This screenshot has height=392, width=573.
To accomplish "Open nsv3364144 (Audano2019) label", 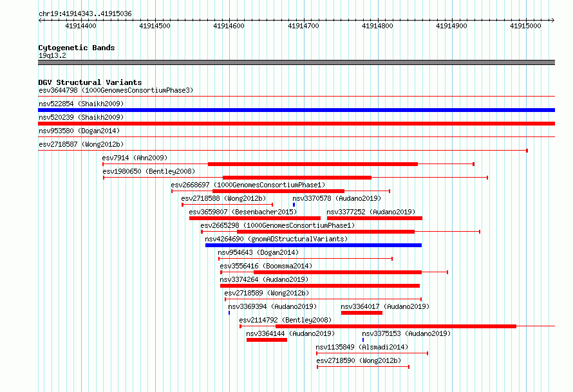I will click(290, 333).
